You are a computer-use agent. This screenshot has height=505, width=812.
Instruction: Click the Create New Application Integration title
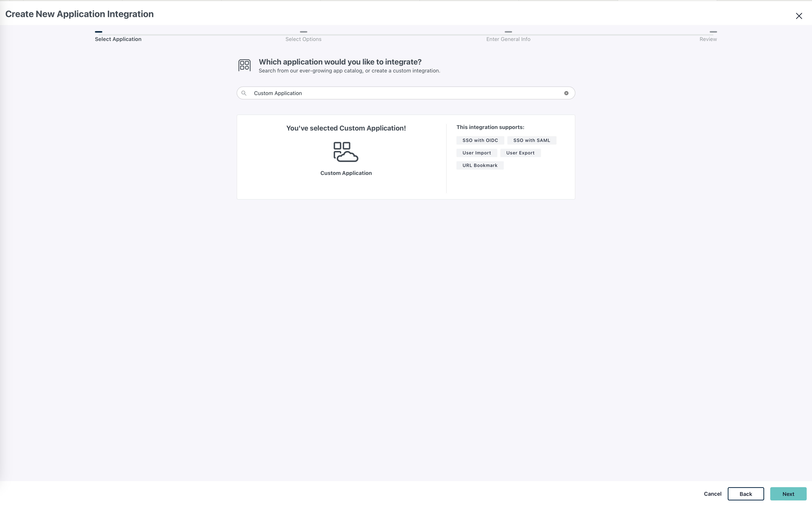click(x=80, y=14)
